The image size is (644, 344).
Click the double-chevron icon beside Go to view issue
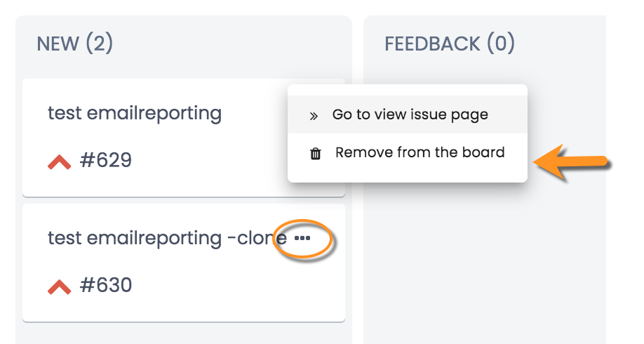pyautogui.click(x=314, y=117)
